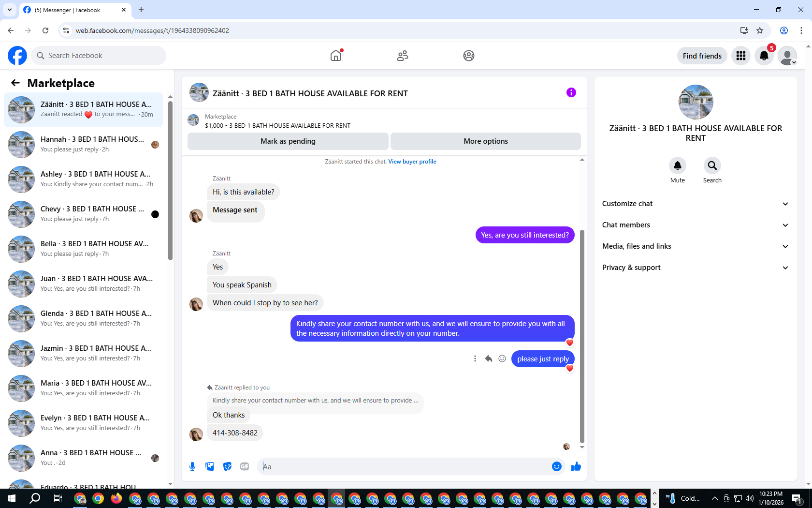This screenshot has width=812, height=508.
Task: Open Glenda's conversation
Action: [x=84, y=319]
